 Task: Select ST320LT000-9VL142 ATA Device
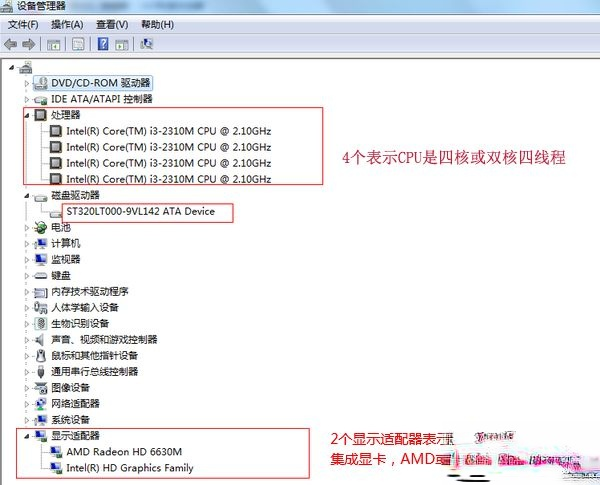(x=140, y=211)
